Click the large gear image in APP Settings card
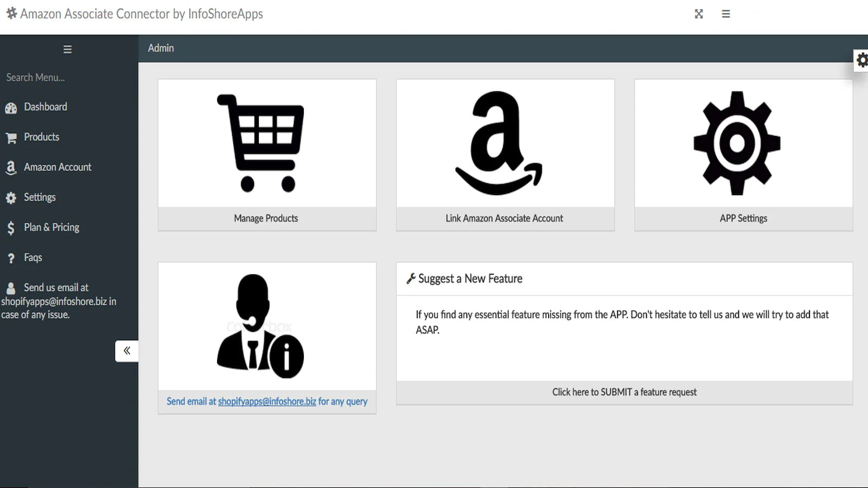 pyautogui.click(x=737, y=143)
